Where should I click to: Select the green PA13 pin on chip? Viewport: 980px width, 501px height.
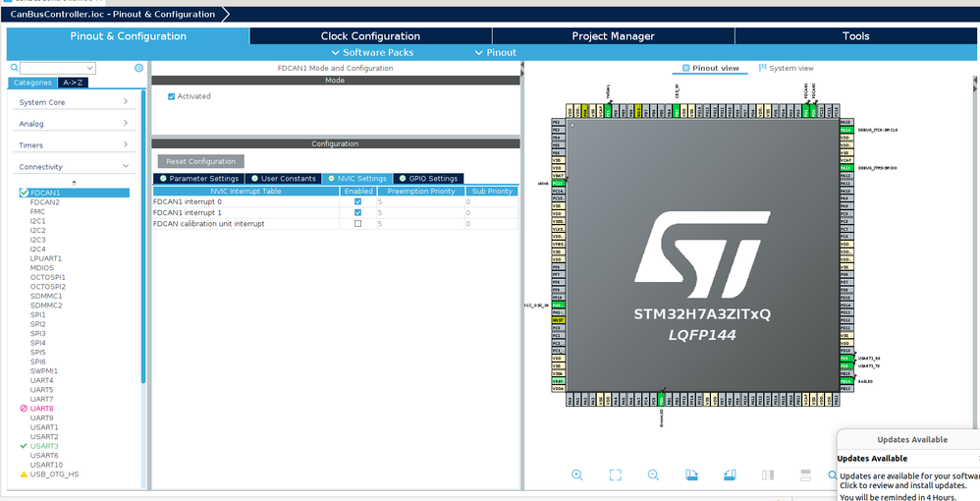(846, 168)
